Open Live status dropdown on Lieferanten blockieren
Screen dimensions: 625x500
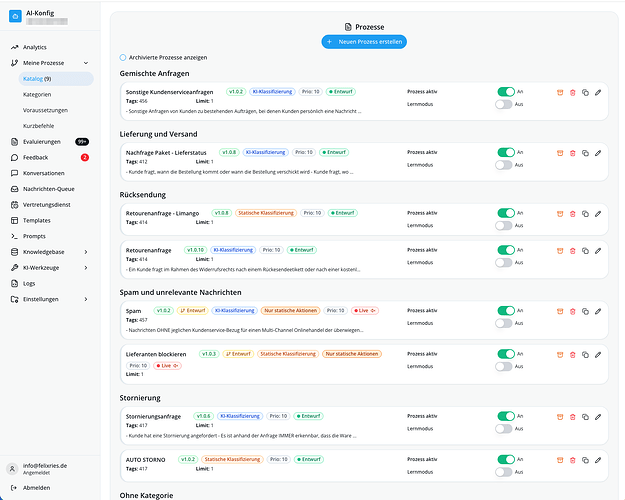[167, 366]
